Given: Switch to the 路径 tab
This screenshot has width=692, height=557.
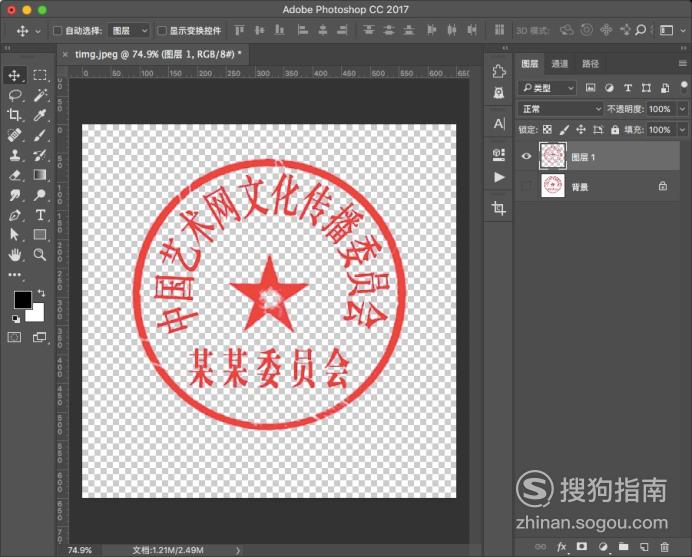Looking at the screenshot, I should (590, 64).
